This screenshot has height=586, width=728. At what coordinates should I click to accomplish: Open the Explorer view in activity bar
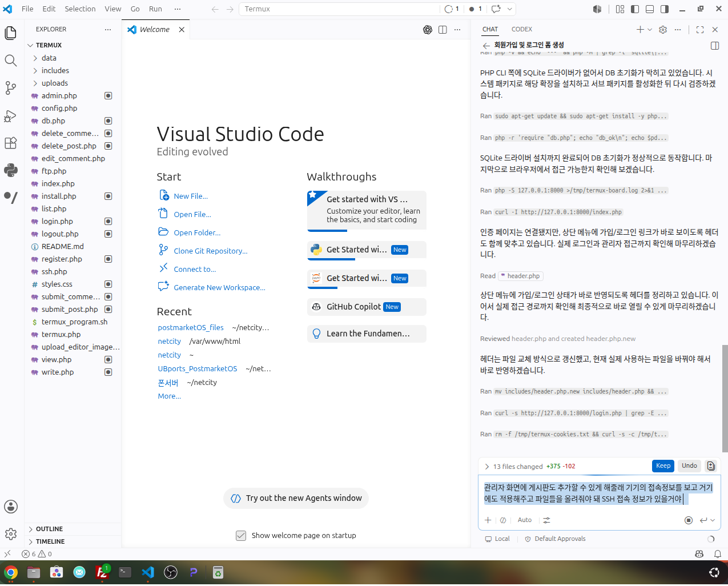10,33
